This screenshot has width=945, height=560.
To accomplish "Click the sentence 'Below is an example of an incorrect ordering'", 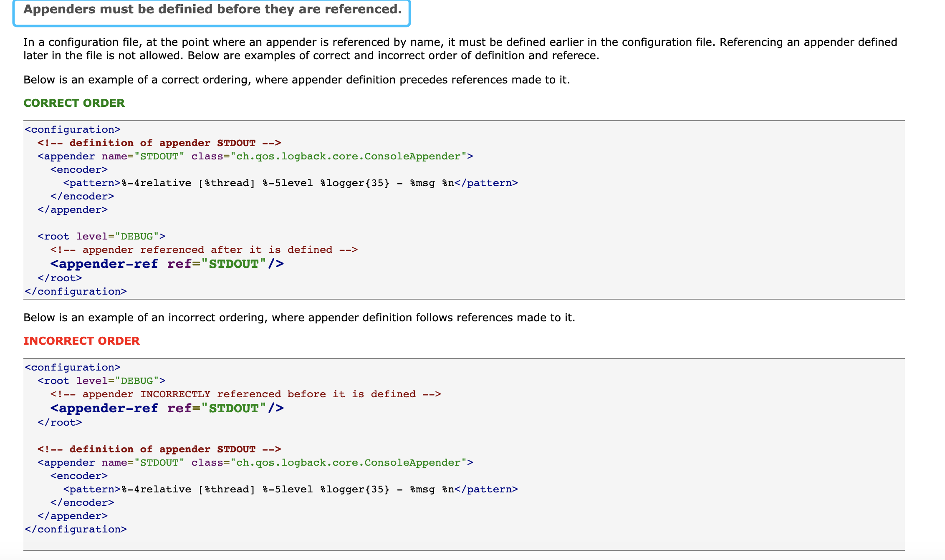I will tap(299, 318).
